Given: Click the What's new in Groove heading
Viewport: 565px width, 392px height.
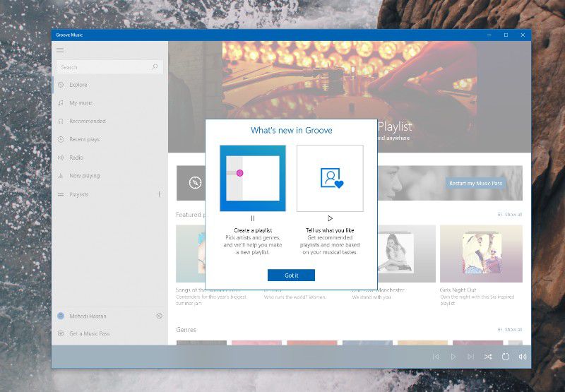Looking at the screenshot, I should pos(292,131).
